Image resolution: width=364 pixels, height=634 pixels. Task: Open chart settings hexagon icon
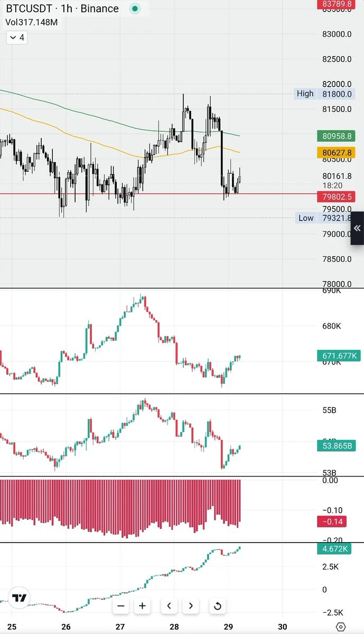341,627
